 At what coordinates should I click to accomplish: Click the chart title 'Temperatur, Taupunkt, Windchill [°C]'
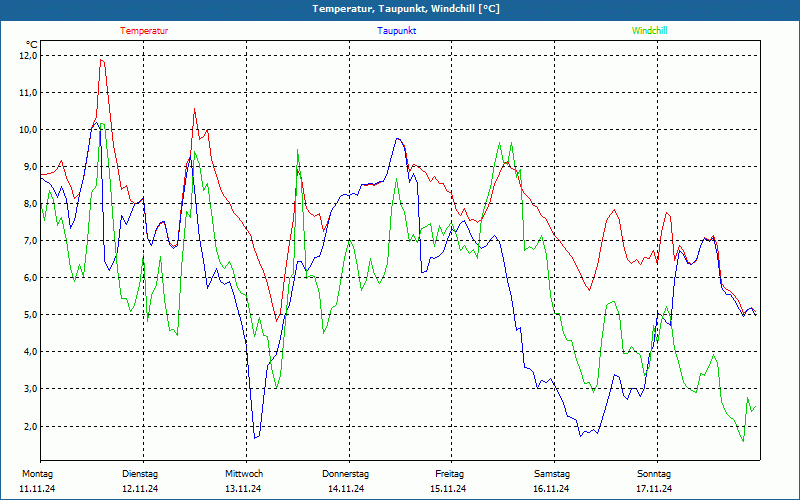[406, 9]
